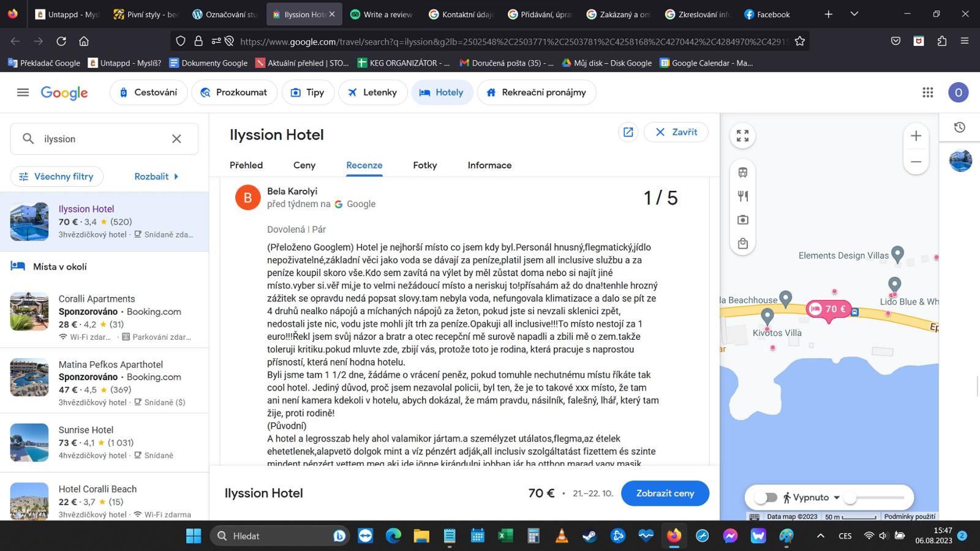This screenshot has width=980, height=551.
Task: Switch to the Přehled tab
Action: click(x=246, y=165)
